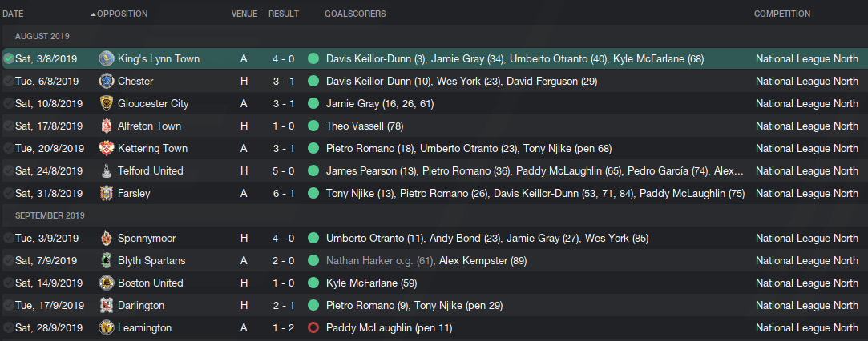Click the Blyth Spartans club crest
This screenshot has width=868, height=341.
[x=107, y=260]
